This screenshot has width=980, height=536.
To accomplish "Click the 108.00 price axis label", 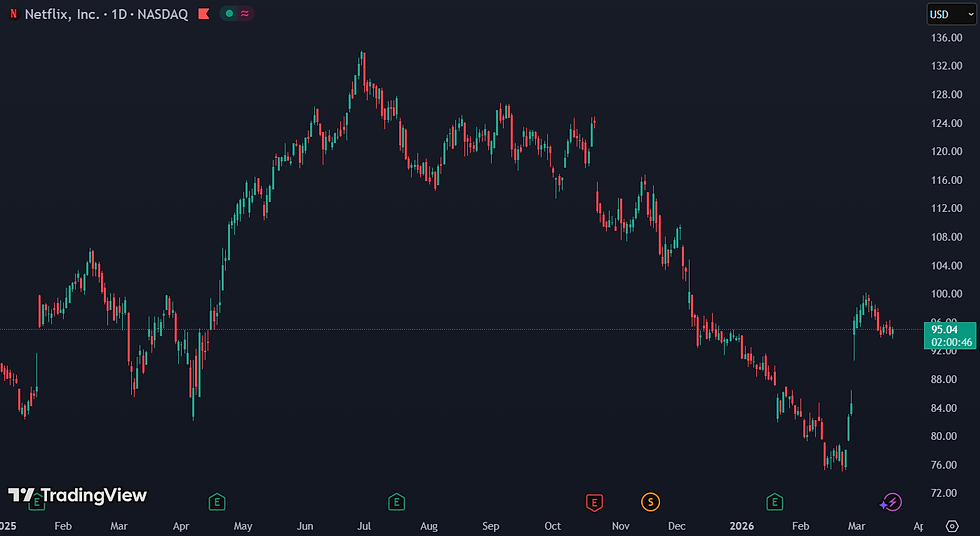I will point(946,237).
